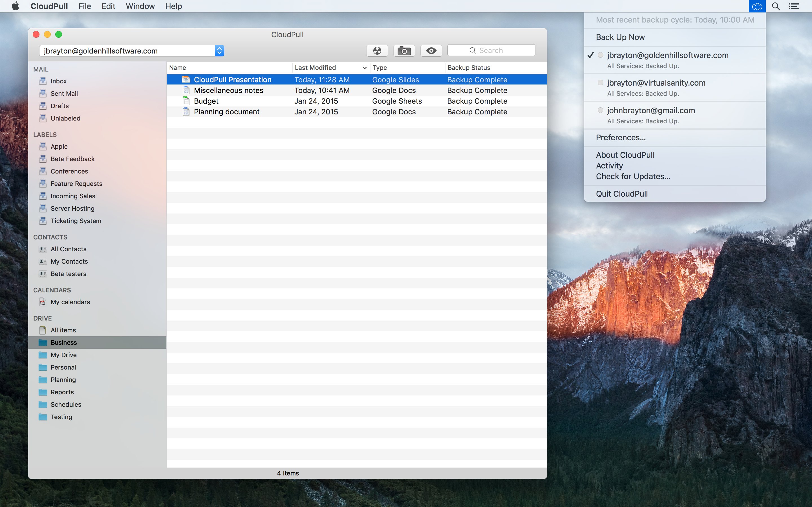Click the restore (radiation) toolbar icon

(377, 51)
